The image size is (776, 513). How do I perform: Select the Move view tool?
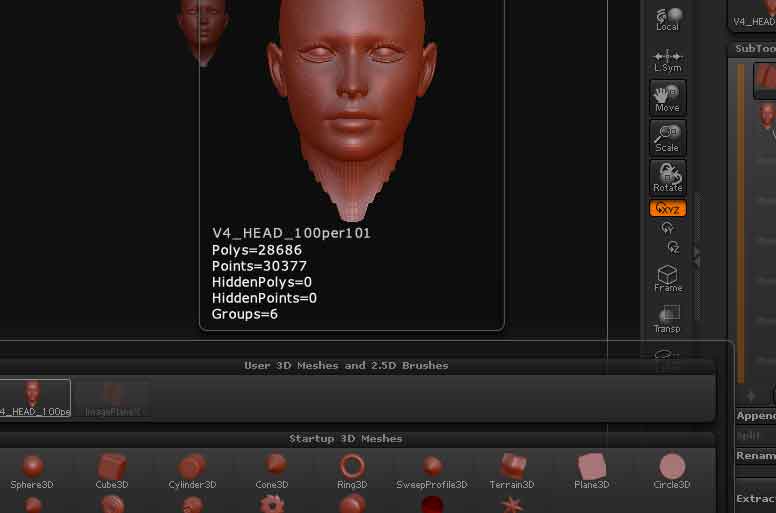667,97
